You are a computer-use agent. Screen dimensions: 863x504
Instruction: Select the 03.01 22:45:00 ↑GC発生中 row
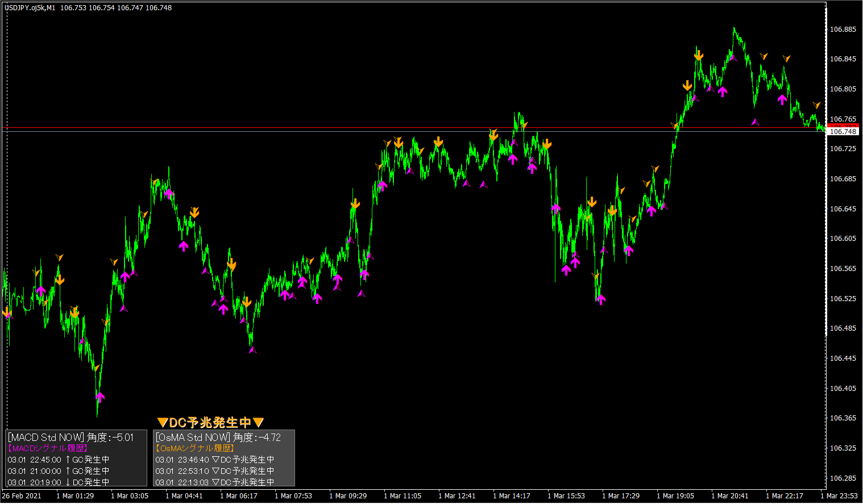tap(59, 460)
